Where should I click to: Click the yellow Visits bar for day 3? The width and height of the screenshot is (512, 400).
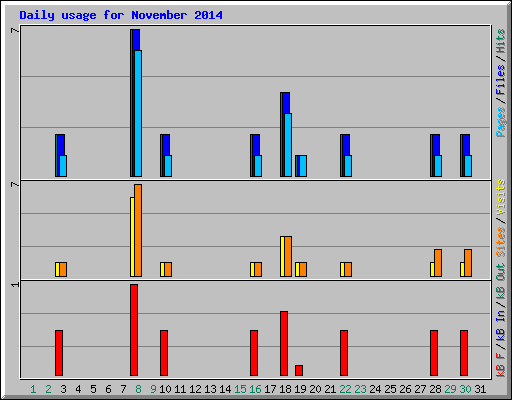pos(57,269)
